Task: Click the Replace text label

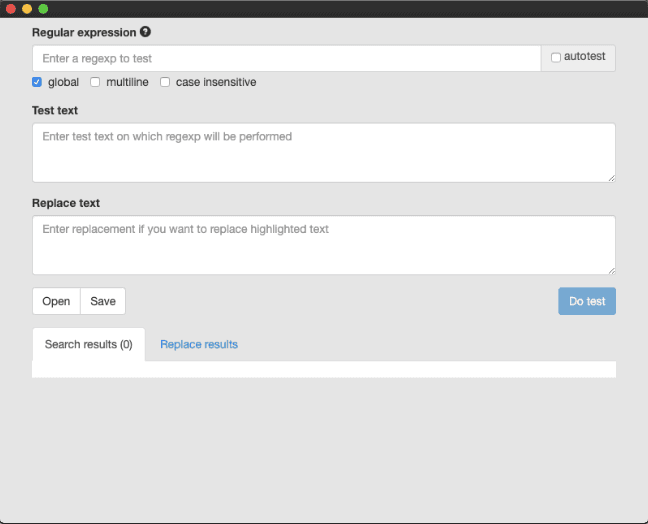Action: tap(66, 203)
